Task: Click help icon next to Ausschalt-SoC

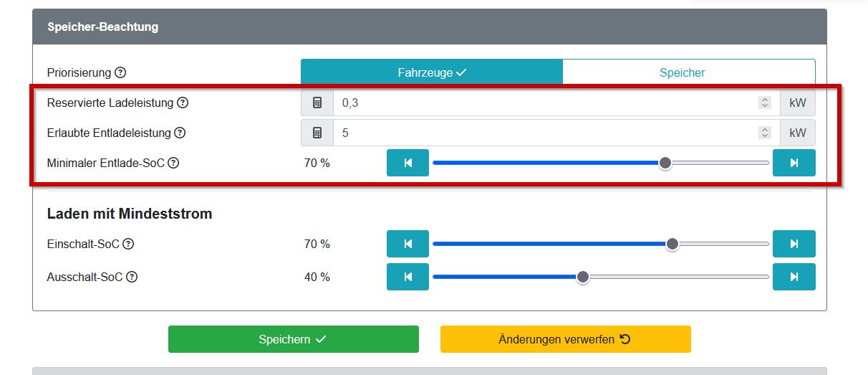Action: click(132, 277)
